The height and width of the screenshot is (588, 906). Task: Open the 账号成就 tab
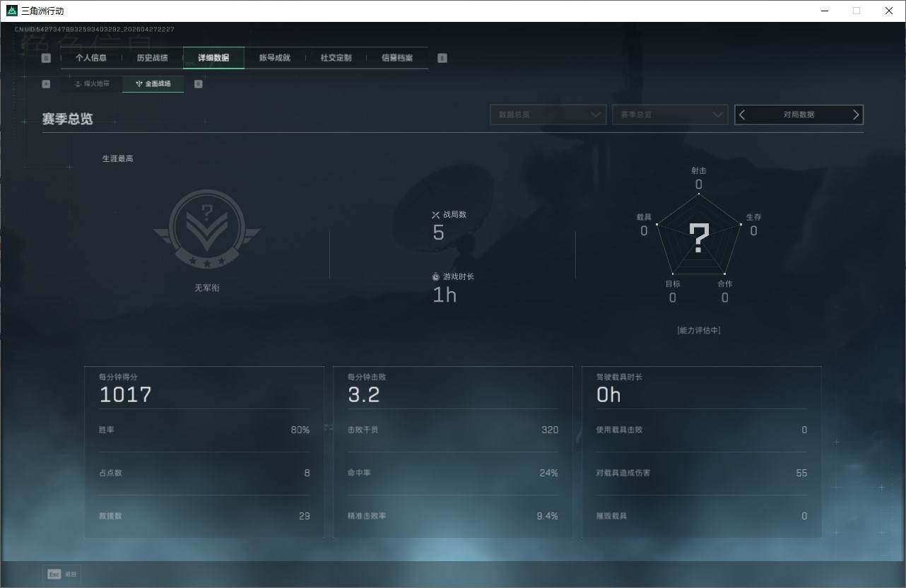pos(275,58)
